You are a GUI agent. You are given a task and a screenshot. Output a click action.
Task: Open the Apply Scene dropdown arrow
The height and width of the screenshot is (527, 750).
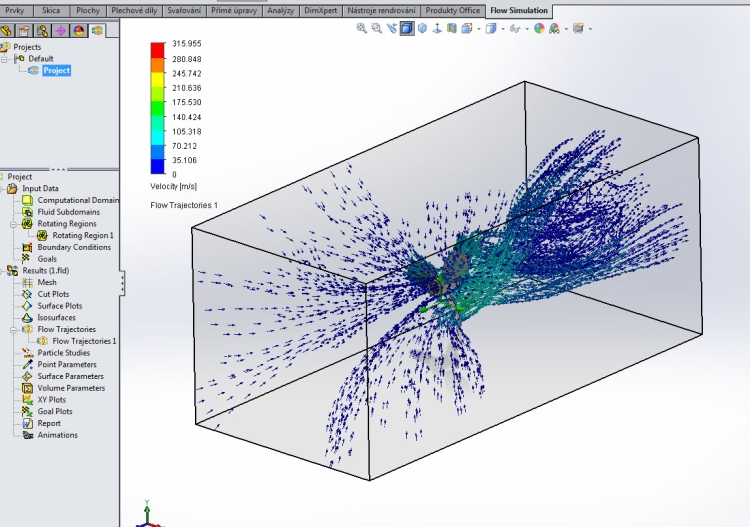tap(566, 29)
